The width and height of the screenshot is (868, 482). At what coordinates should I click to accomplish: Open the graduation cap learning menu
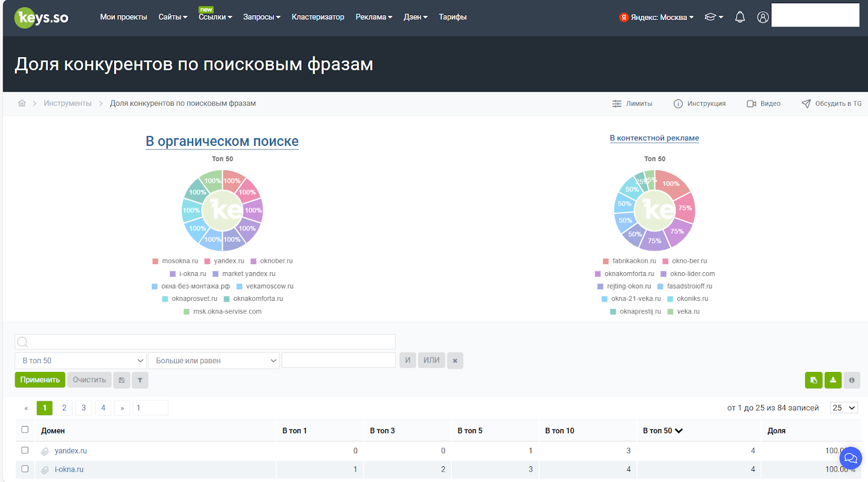pos(713,17)
